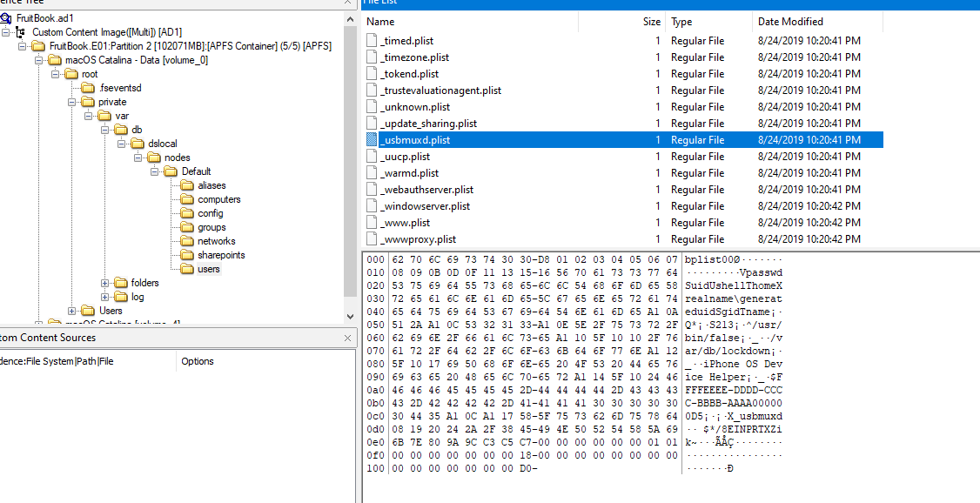Click the file icon for _tokend.plist
Viewport: 980px width, 503px height.
pos(372,74)
